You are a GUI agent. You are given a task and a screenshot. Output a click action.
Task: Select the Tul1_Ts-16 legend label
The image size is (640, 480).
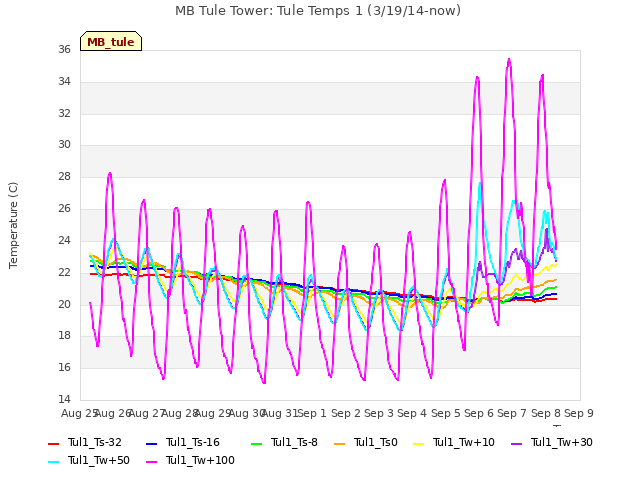point(193,442)
